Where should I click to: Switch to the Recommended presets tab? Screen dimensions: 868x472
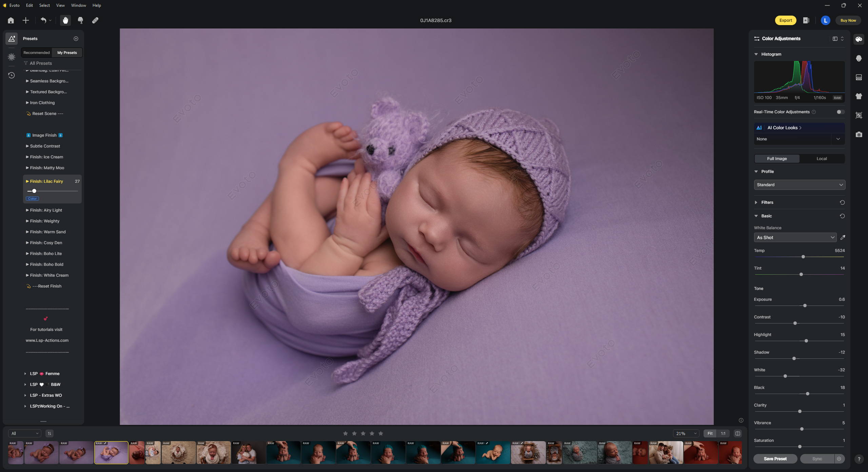(x=37, y=53)
